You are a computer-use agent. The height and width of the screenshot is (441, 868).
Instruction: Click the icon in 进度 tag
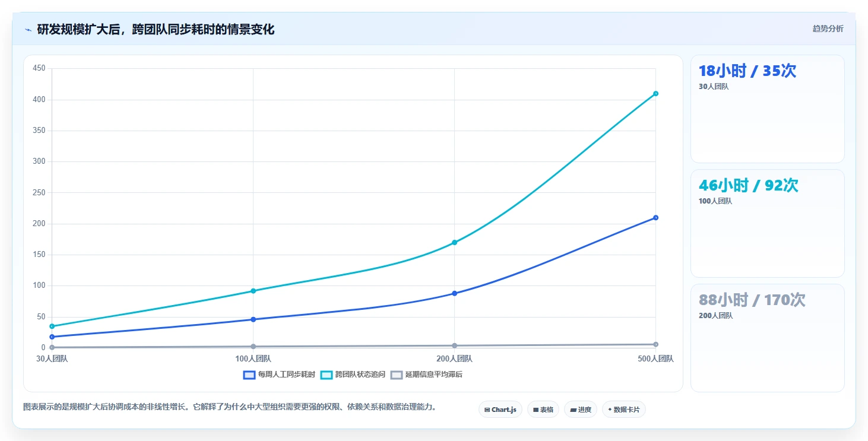coord(573,410)
